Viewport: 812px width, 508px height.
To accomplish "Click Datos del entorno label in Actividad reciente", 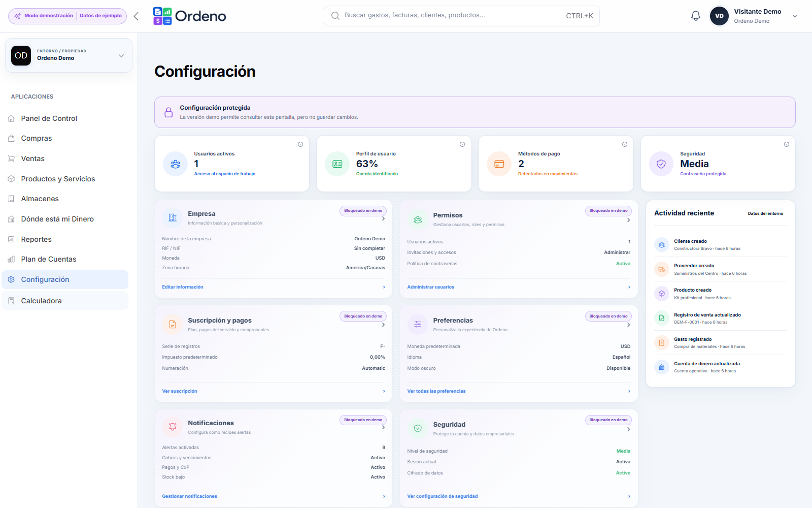I will (765, 213).
